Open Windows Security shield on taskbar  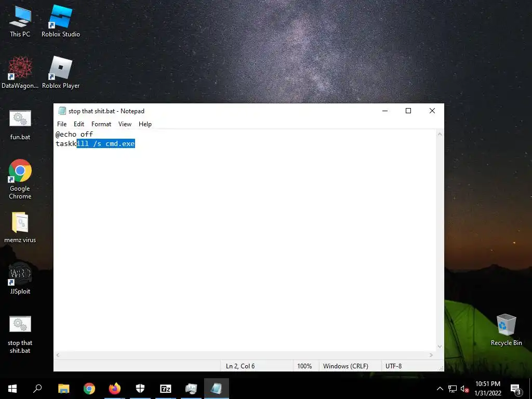[x=140, y=389]
